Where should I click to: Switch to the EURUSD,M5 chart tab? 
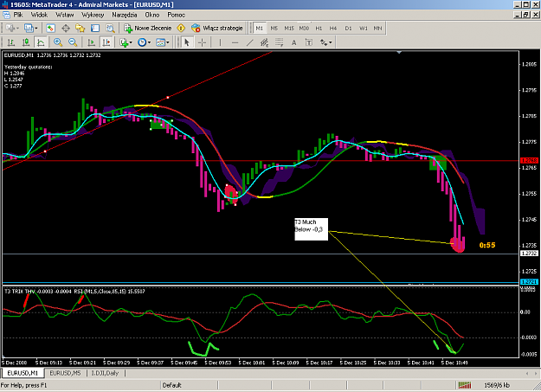click(65, 373)
